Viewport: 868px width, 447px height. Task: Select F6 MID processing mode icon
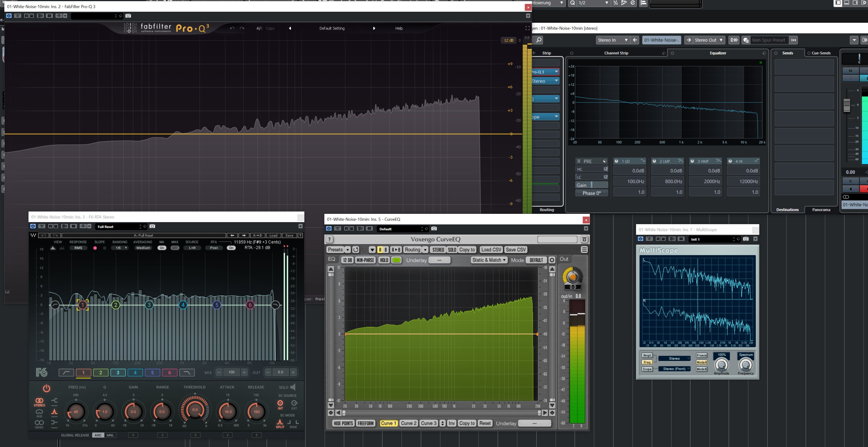pos(39,413)
